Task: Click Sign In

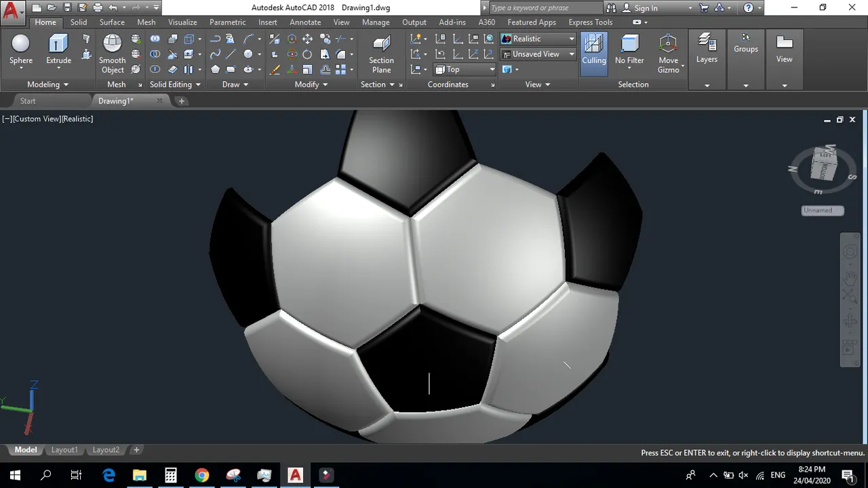Action: pos(646,8)
